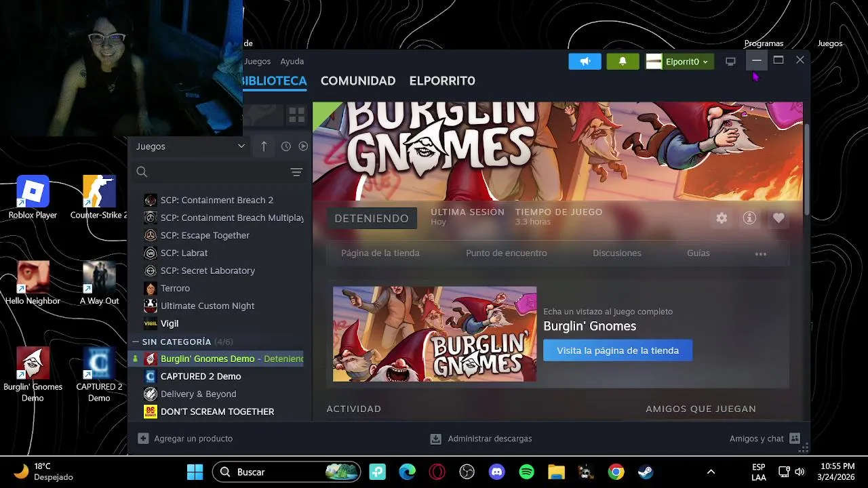Open the Juegos menu in Steam
This screenshot has height=488, width=868.
tap(257, 61)
